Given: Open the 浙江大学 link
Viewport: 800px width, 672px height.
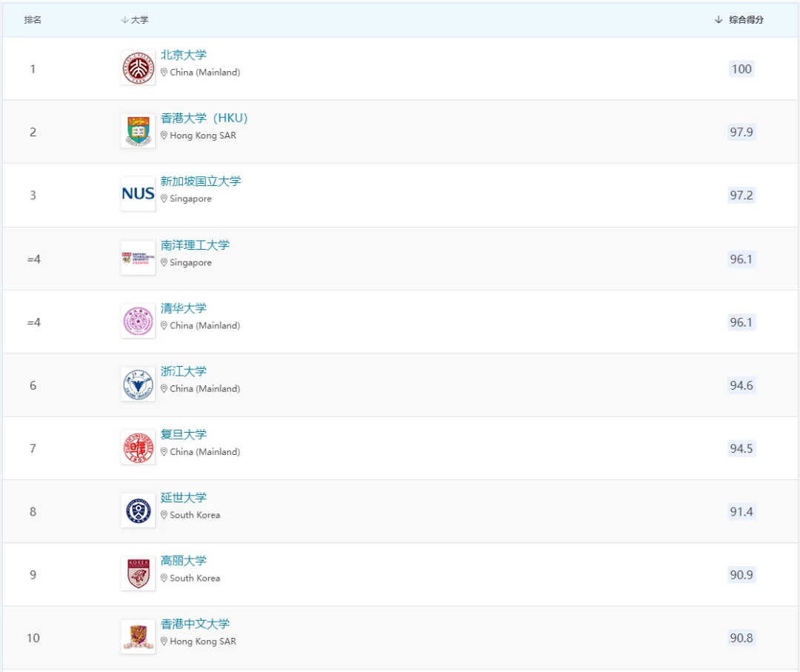Looking at the screenshot, I should pos(184,371).
